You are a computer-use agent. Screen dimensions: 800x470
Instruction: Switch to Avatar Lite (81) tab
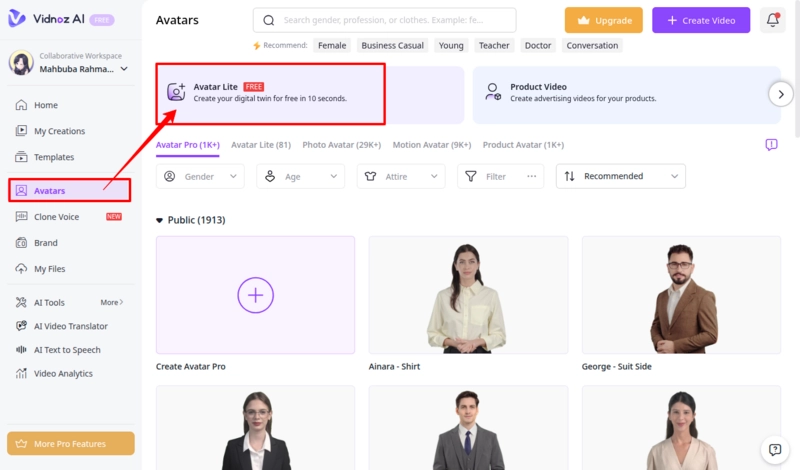click(x=261, y=145)
